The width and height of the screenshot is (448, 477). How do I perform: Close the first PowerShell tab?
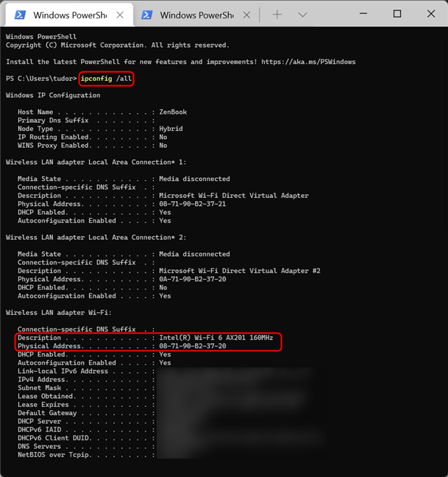(x=120, y=15)
